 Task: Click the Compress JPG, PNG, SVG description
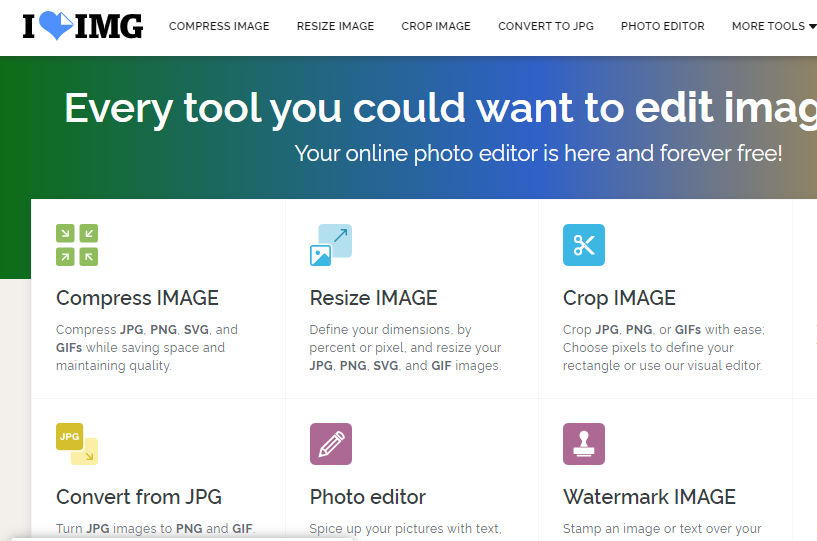tap(147, 348)
